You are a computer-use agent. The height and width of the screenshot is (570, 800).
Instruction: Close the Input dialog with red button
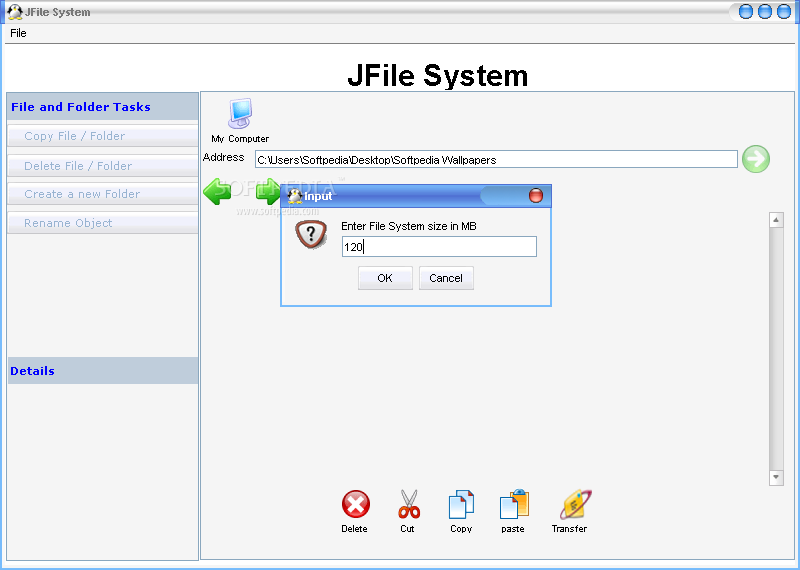(536, 195)
